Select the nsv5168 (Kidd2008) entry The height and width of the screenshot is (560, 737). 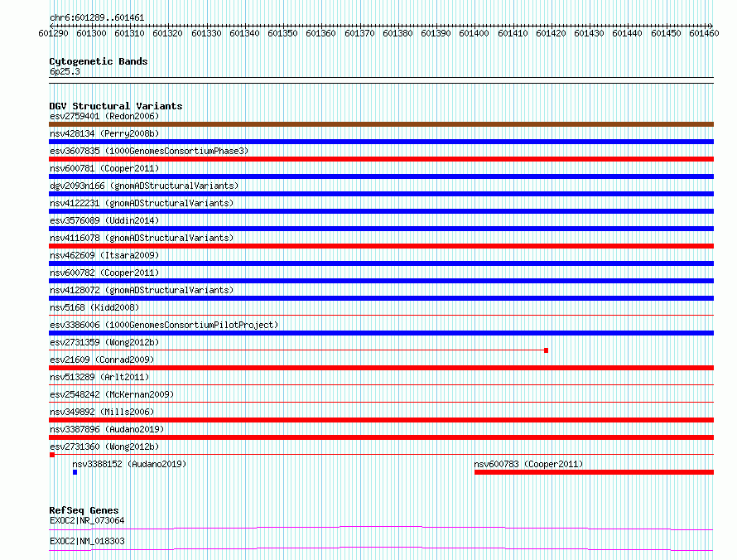coord(94,307)
